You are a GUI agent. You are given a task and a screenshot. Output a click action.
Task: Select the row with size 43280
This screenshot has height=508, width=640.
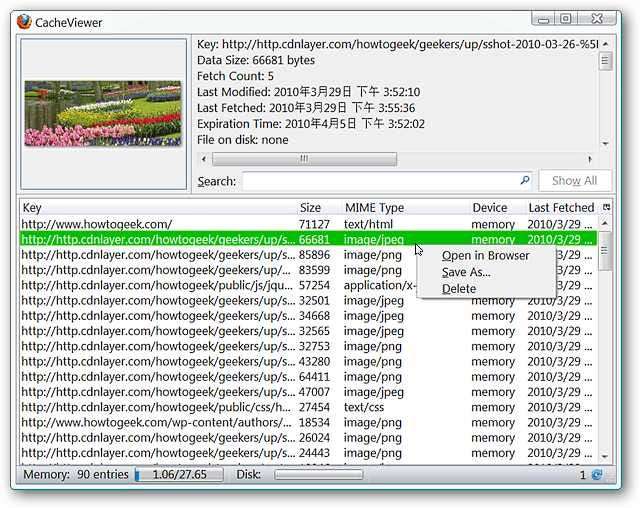[308, 362]
